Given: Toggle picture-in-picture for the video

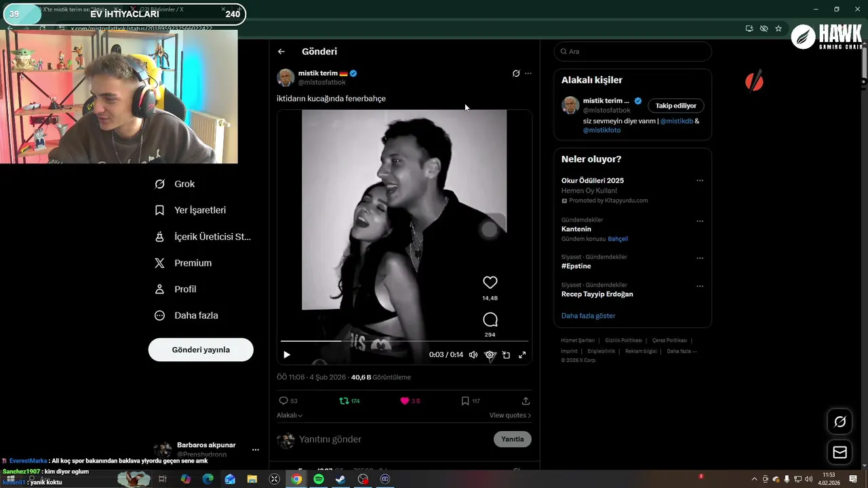Looking at the screenshot, I should [x=506, y=354].
